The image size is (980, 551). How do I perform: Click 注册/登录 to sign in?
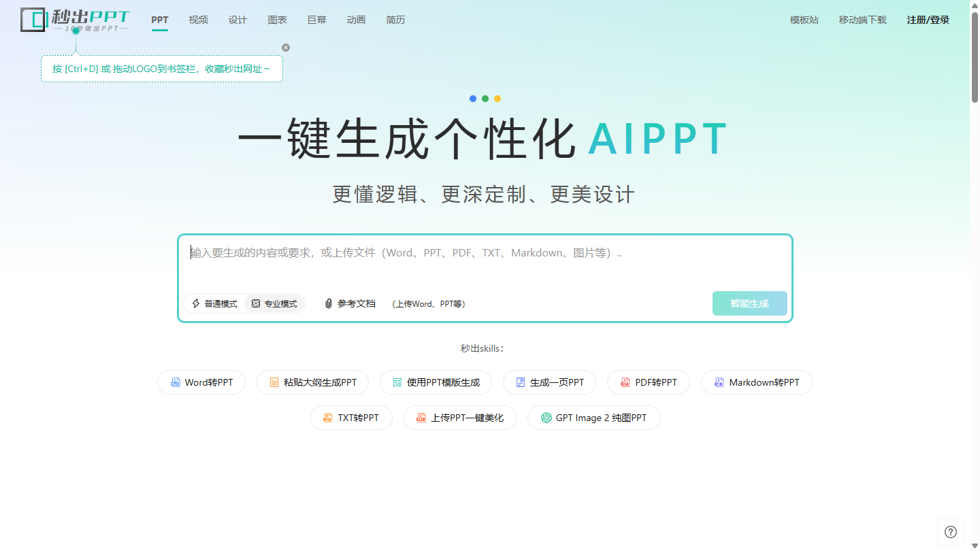pyautogui.click(x=928, y=20)
